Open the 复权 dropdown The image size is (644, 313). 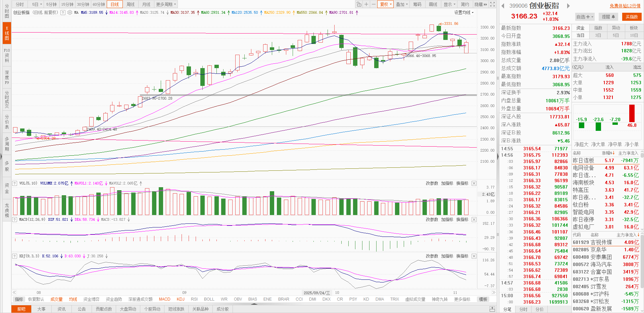386,4
